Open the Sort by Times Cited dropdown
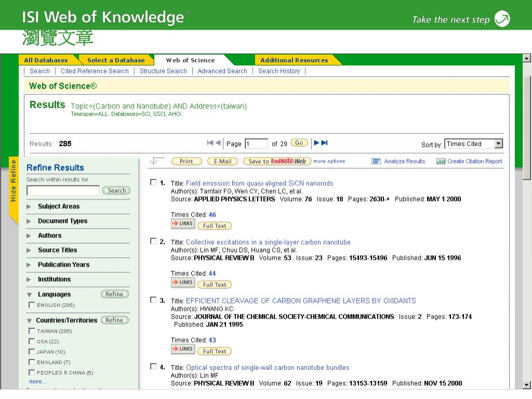The height and width of the screenshot is (399, 532). point(473,144)
